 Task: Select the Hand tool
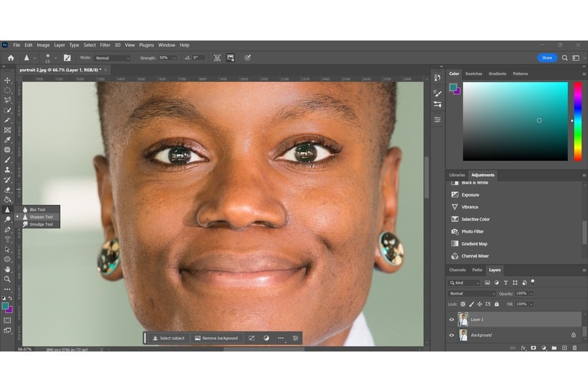tap(7, 269)
